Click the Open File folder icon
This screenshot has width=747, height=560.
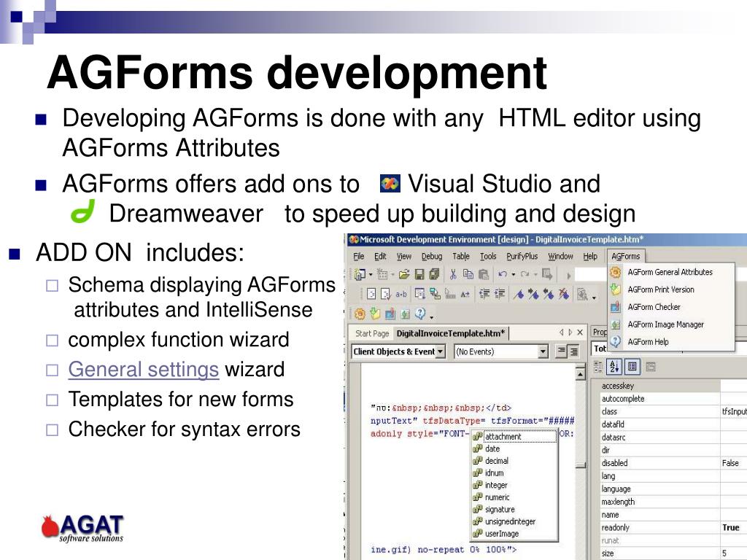pyautogui.click(x=404, y=274)
